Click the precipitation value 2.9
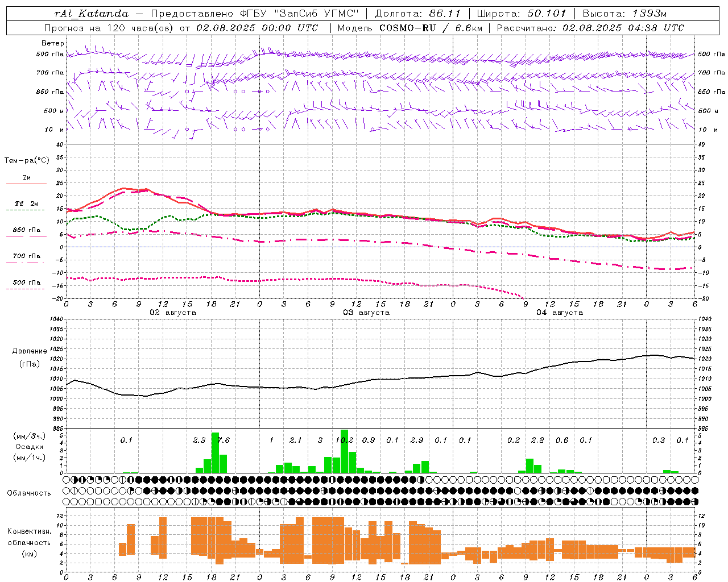Viewport: 728px width, 582px height. coord(417,440)
